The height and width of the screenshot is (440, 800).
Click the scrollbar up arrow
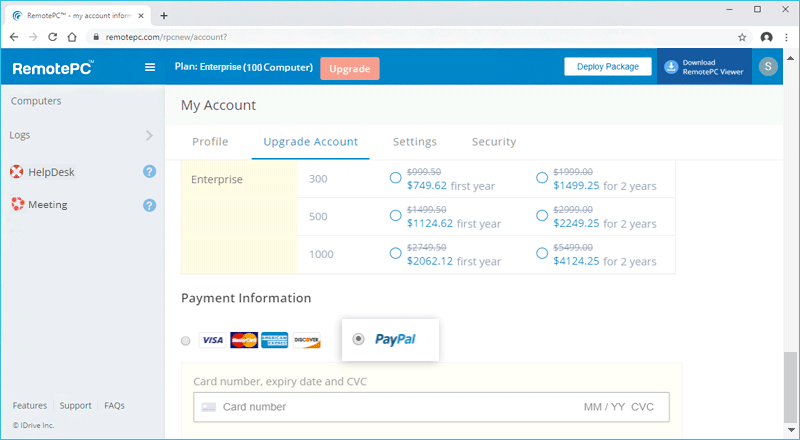[790, 58]
